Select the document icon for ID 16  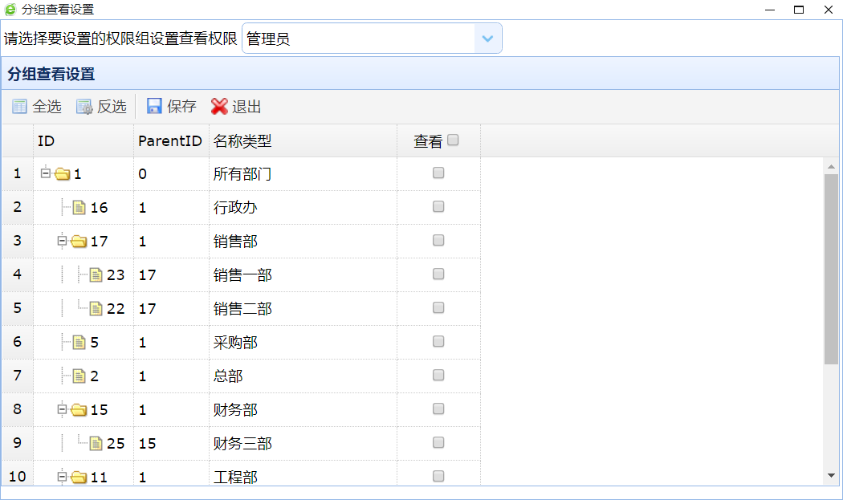[79, 208]
